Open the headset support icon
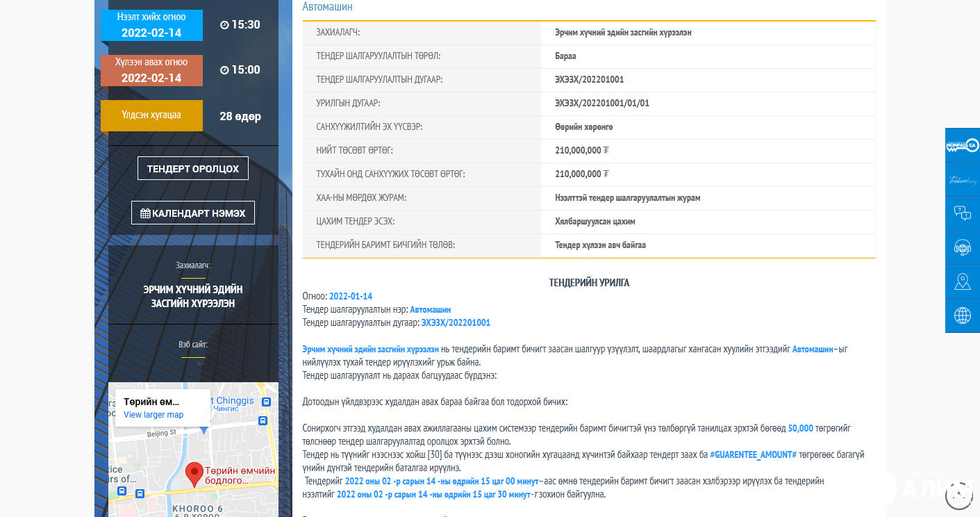This screenshot has height=517, width=980. [x=963, y=247]
